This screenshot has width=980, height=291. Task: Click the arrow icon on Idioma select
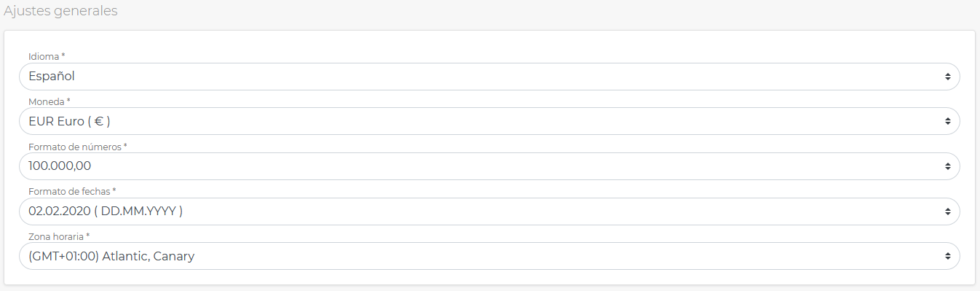tap(947, 77)
